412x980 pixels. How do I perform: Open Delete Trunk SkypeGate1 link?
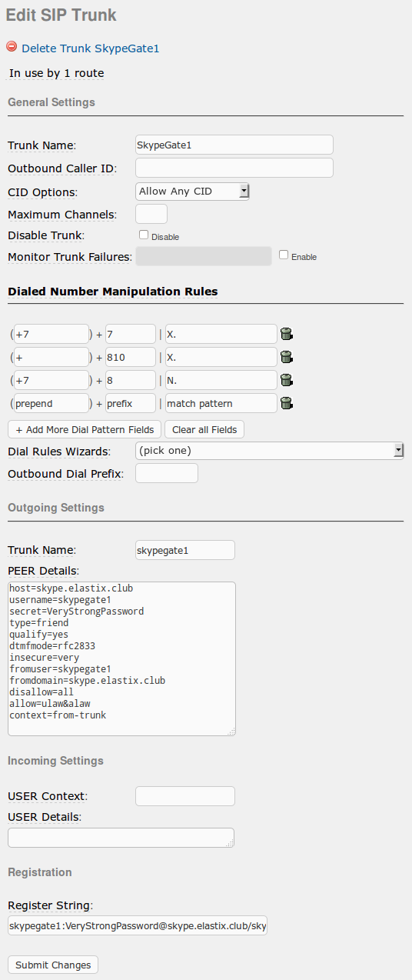point(90,48)
